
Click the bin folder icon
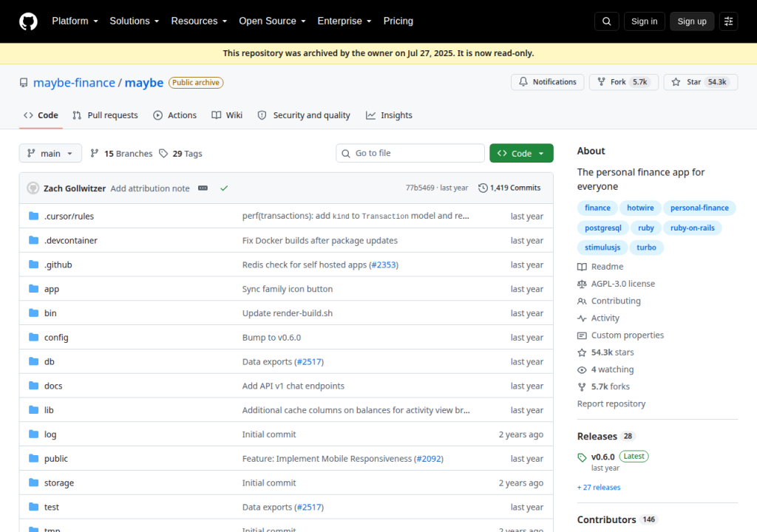33,313
